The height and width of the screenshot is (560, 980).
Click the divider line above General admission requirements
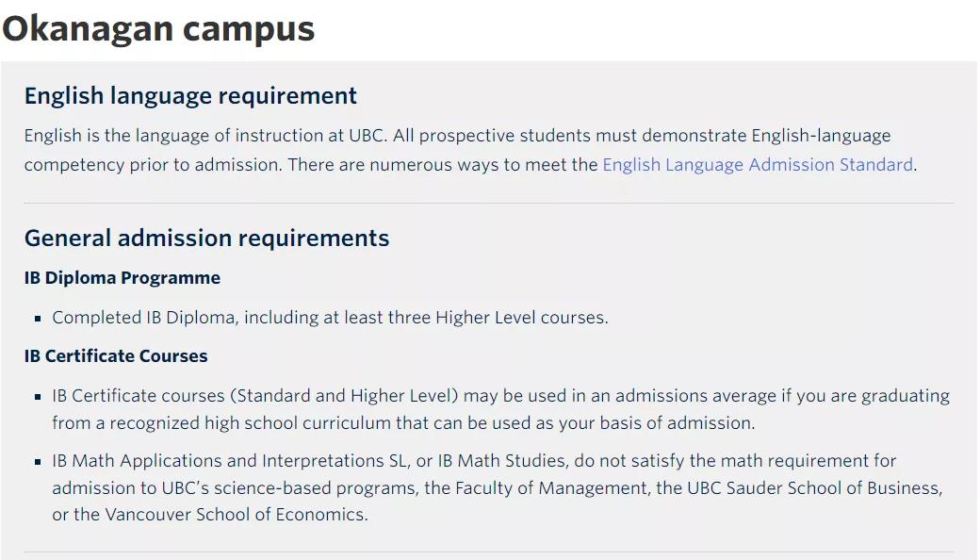(488, 203)
